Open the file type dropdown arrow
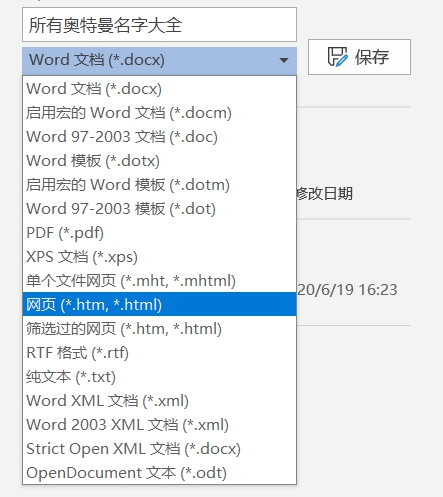Viewport: 443px width, 497px height. pos(284,60)
